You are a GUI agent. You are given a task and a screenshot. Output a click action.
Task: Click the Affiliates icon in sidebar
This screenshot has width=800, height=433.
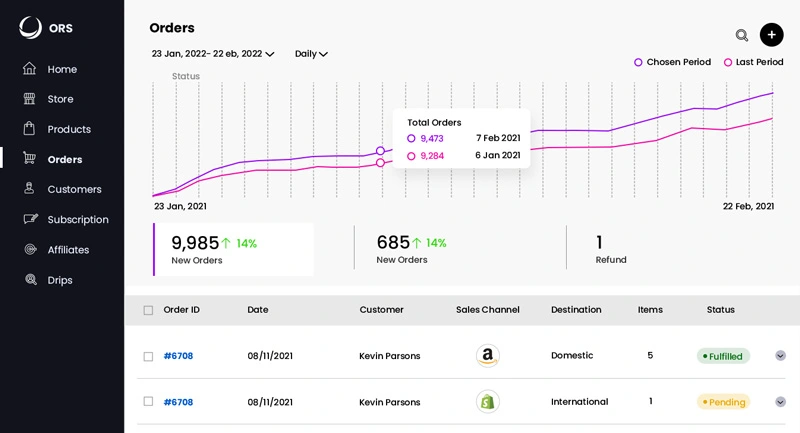(30, 250)
